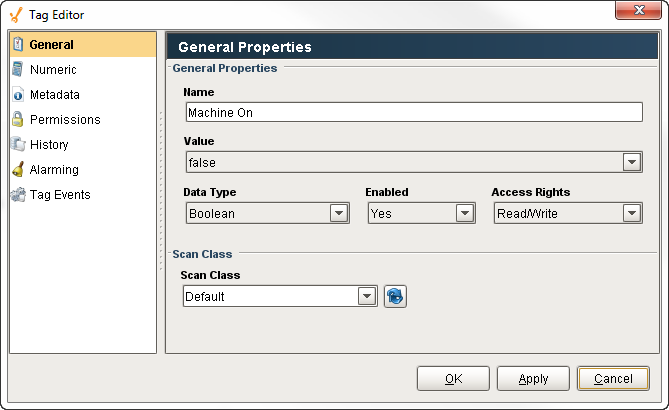669x410 pixels.
Task: Dismiss the dialog with Cancel
Action: (613, 378)
